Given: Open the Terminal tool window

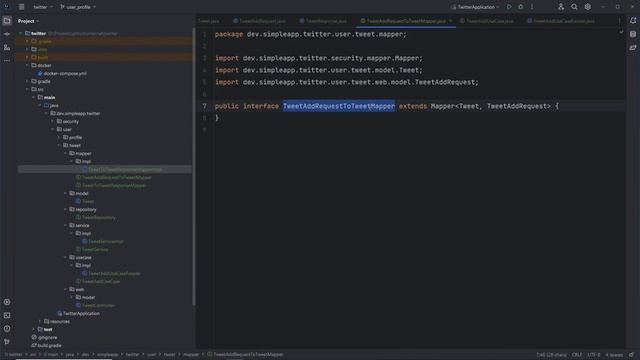Looking at the screenshot, I should pos(7,315).
